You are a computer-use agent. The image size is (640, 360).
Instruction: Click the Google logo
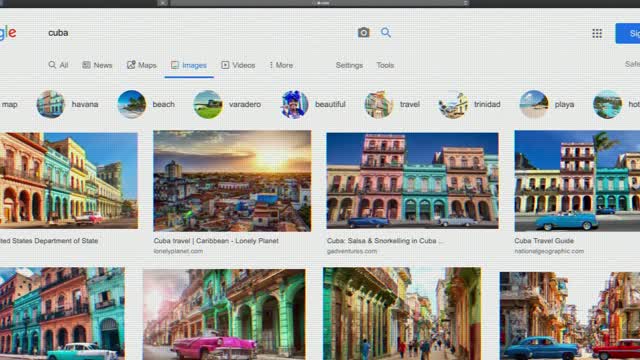[8, 33]
